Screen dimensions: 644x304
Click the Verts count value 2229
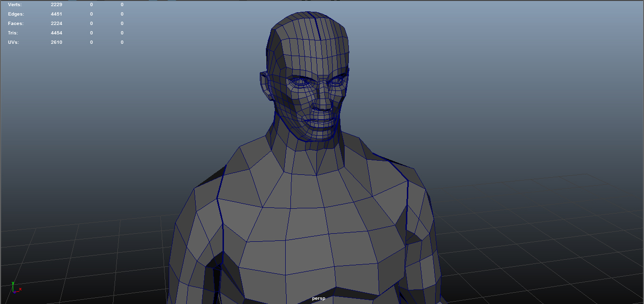(x=57, y=5)
